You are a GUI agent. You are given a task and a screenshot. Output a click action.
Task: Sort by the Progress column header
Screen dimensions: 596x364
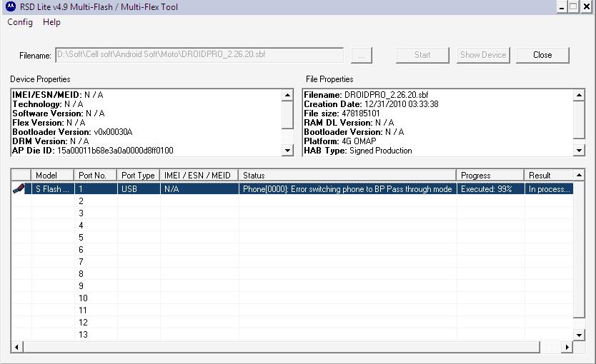click(x=490, y=176)
